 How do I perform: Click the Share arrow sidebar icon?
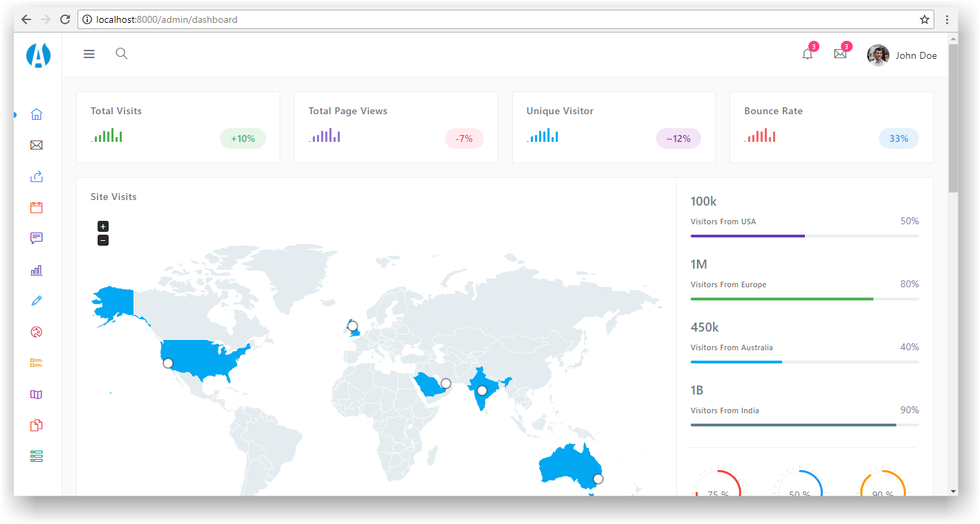37,177
